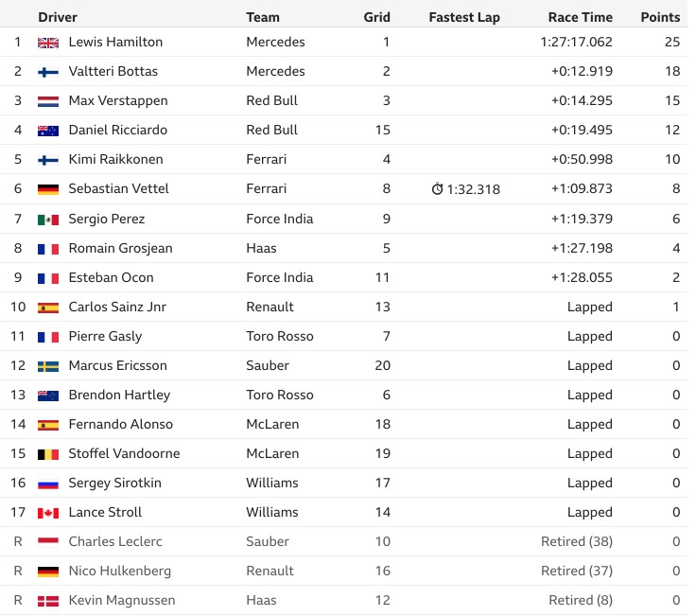Click the Russian flag beside Sergey Sirotkin
This screenshot has width=696, height=616.
pyautogui.click(x=48, y=484)
